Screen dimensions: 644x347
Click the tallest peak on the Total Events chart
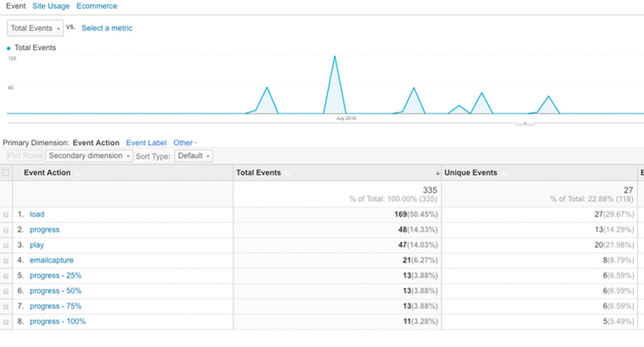(x=334, y=56)
